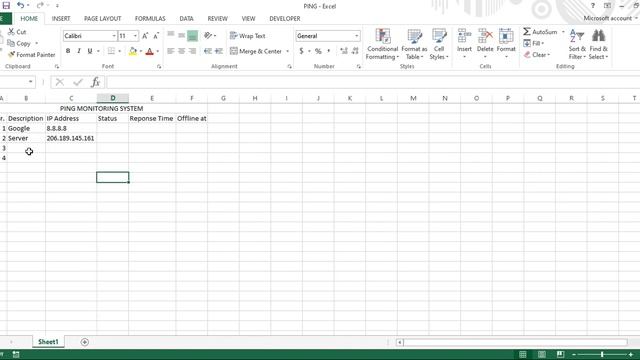
Task: Click the Copy icon
Action: (11, 43)
